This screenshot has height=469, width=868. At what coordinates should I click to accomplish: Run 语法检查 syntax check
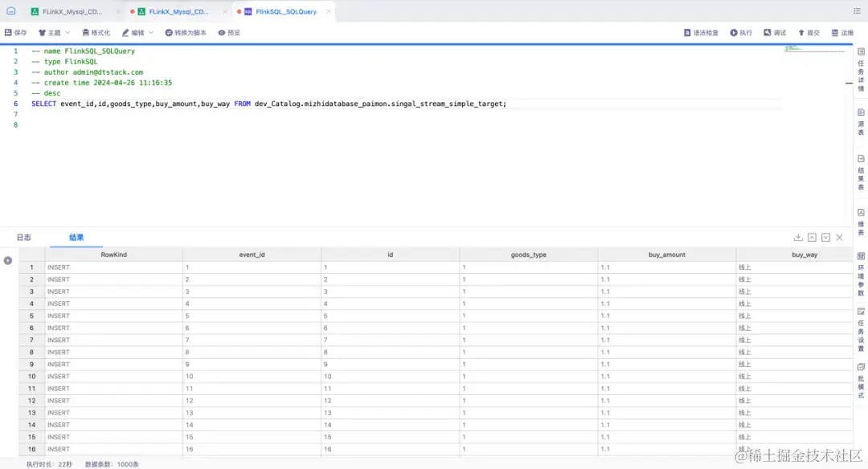pos(701,33)
